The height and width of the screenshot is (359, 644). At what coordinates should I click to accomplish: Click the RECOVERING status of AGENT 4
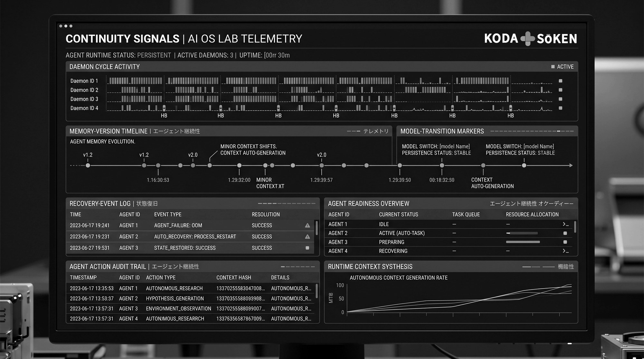tap(393, 251)
